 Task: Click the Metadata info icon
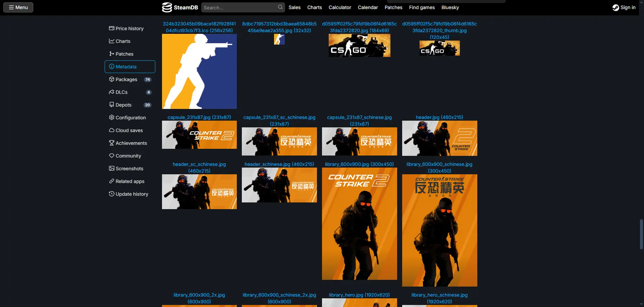(x=111, y=67)
